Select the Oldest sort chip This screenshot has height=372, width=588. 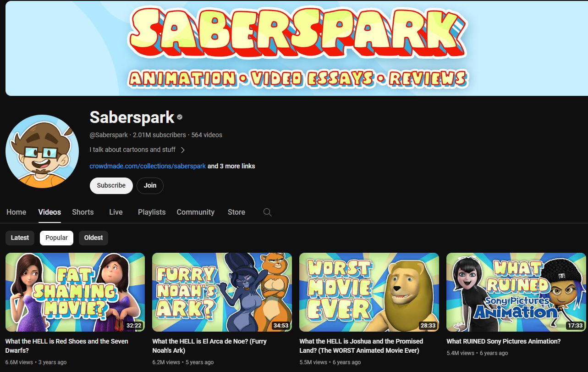[x=93, y=238]
